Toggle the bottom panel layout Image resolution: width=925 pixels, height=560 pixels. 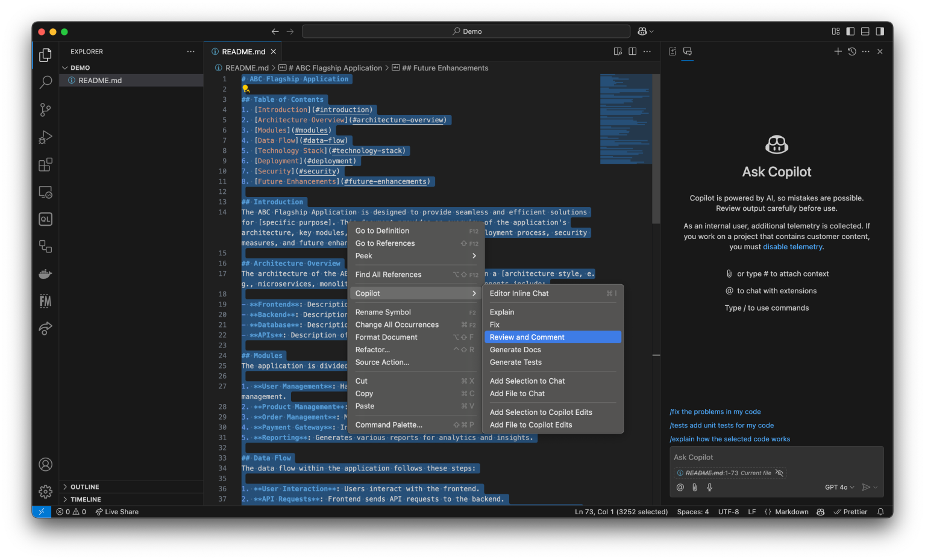[865, 31]
